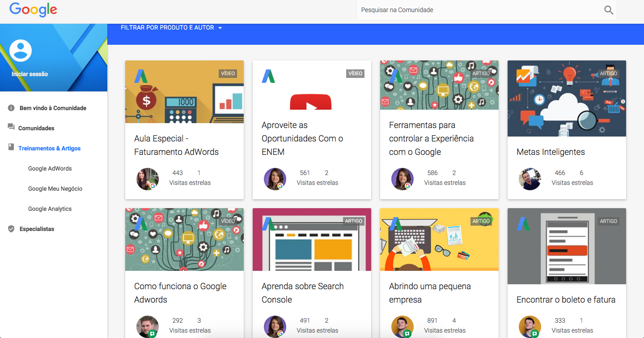Click the search magnifier icon
644x338 pixels.
609,10
